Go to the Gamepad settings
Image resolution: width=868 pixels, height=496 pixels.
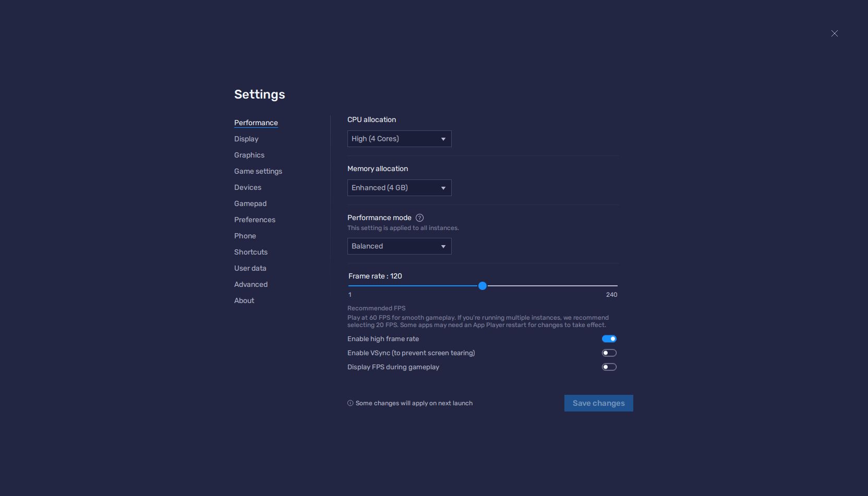pyautogui.click(x=250, y=203)
